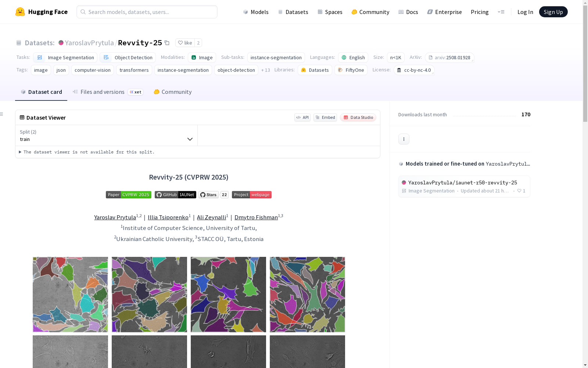This screenshot has width=588, height=368.
Task: Open the fourth colored segmentation thumbnail
Action: click(x=308, y=294)
